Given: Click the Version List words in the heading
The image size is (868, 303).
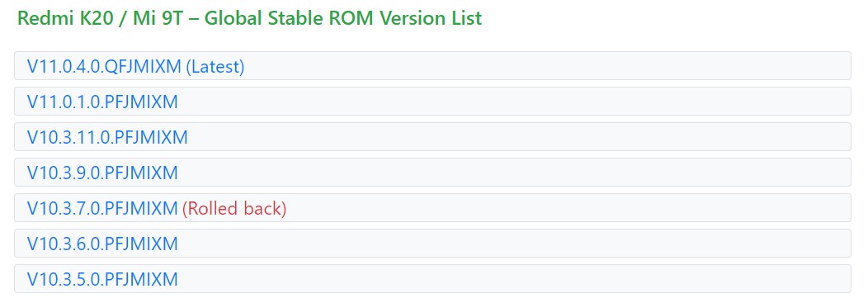Looking at the screenshot, I should click(429, 17).
